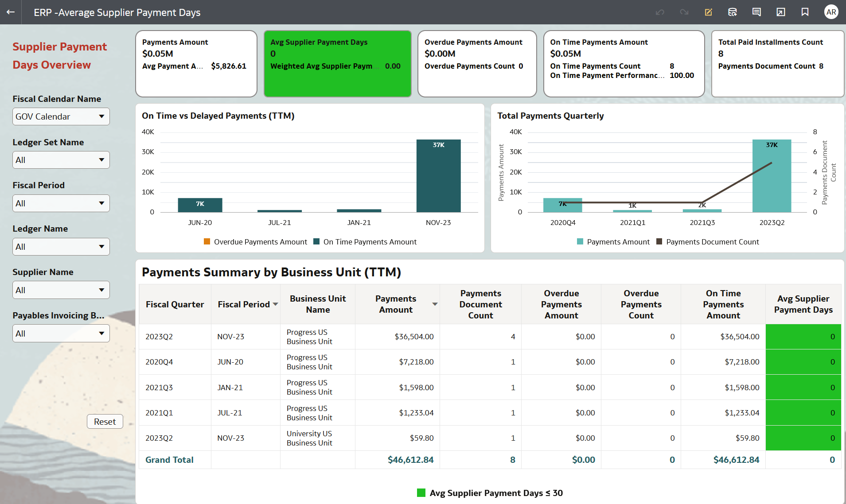Expand the Supplier Name dropdown
This screenshot has width=846, height=504.
(x=61, y=290)
